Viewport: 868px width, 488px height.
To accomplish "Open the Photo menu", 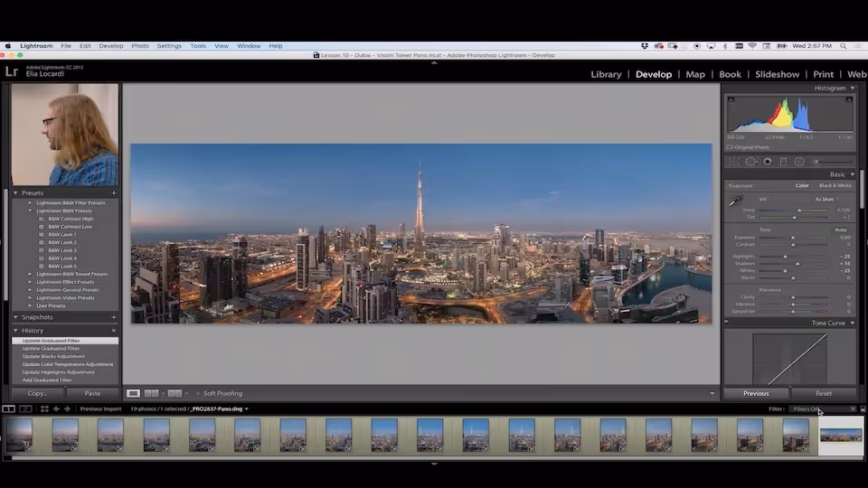I will coord(140,45).
